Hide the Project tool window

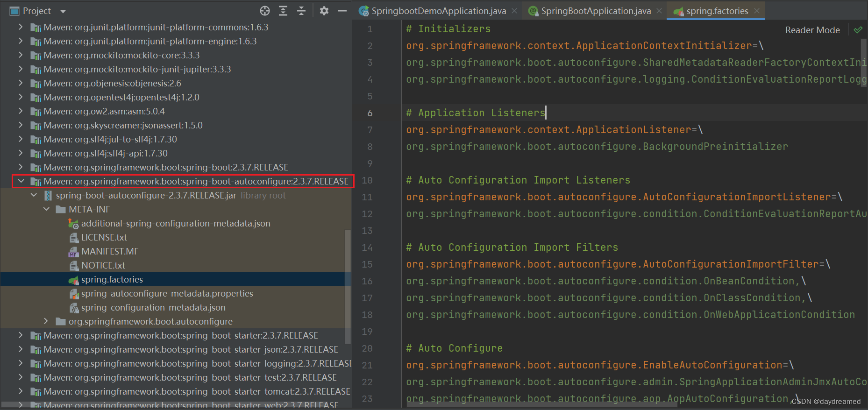342,11
